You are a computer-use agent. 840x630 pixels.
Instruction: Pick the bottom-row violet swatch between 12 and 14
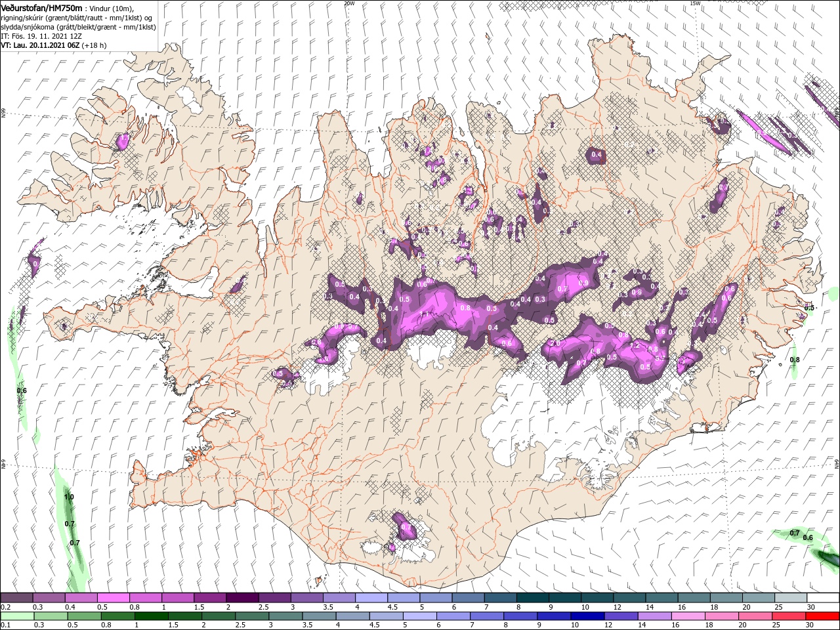click(621, 616)
